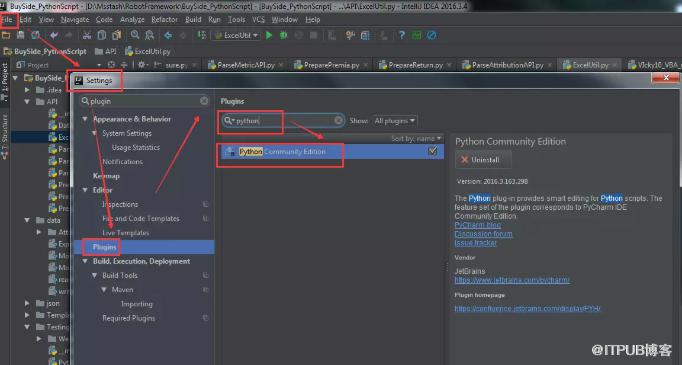Run ExcelUtil with the green play icon
The height and width of the screenshot is (365, 682).
269,35
